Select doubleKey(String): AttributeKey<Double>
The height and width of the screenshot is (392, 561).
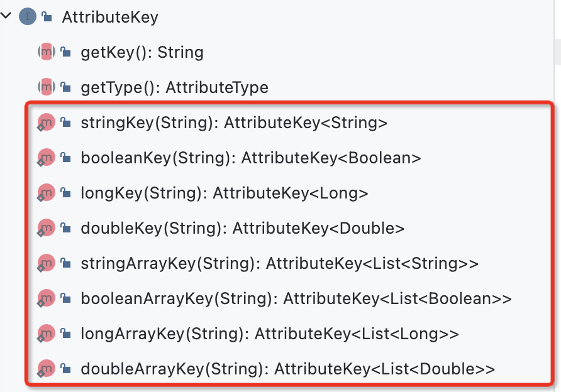coord(243,228)
